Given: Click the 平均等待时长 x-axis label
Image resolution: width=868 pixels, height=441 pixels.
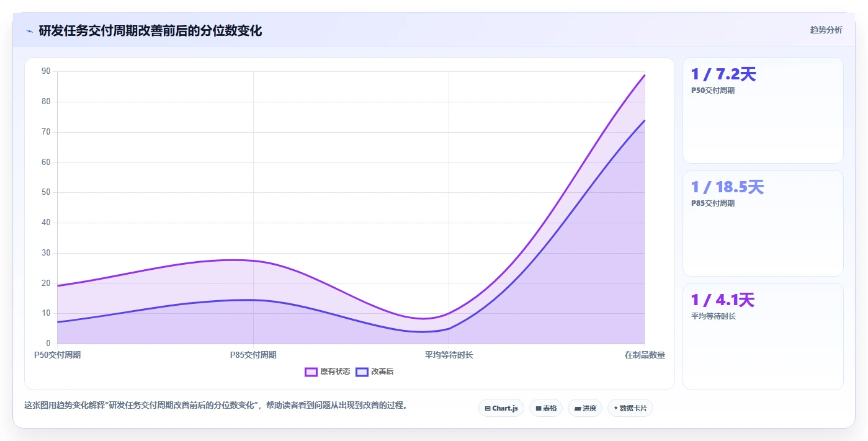Looking at the screenshot, I should click(x=449, y=355).
